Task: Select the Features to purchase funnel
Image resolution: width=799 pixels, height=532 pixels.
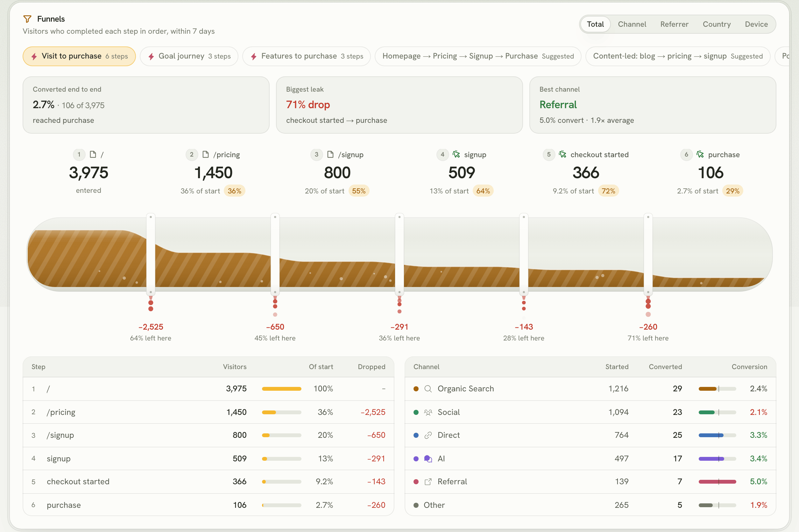Action: (x=307, y=56)
